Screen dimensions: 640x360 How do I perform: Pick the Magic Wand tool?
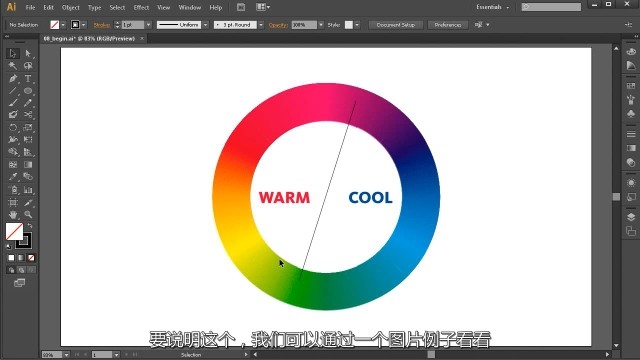(x=13, y=66)
